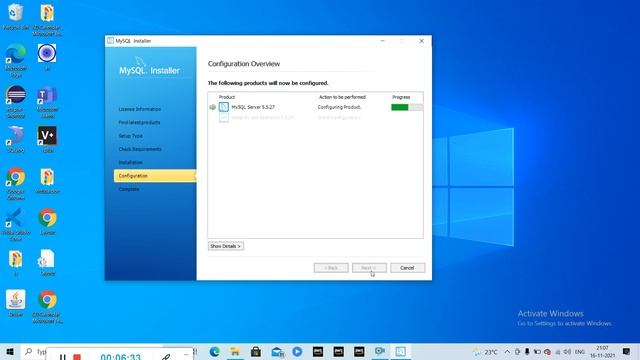Open the notification center icon
640x360 pixels.
[x=627, y=351]
